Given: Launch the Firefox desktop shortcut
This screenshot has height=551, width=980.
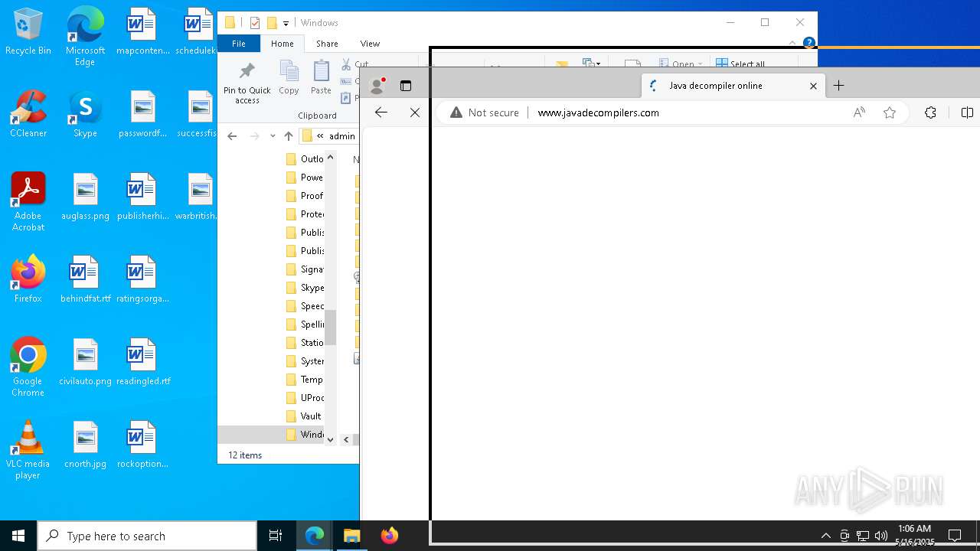Looking at the screenshot, I should pos(28,280).
